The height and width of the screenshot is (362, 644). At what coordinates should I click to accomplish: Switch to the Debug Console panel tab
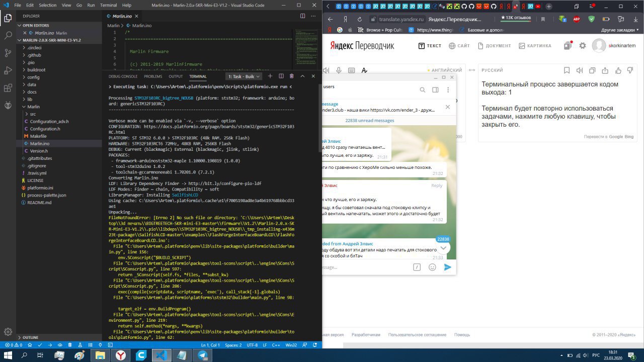[x=123, y=76]
